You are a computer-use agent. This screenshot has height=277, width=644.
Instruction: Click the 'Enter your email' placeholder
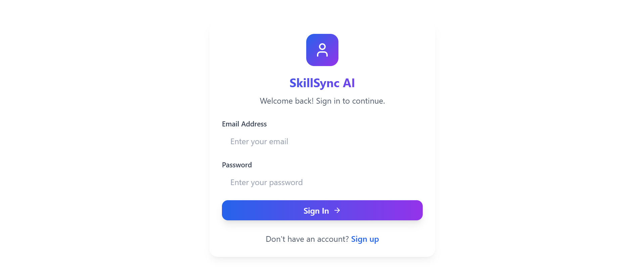click(x=259, y=142)
